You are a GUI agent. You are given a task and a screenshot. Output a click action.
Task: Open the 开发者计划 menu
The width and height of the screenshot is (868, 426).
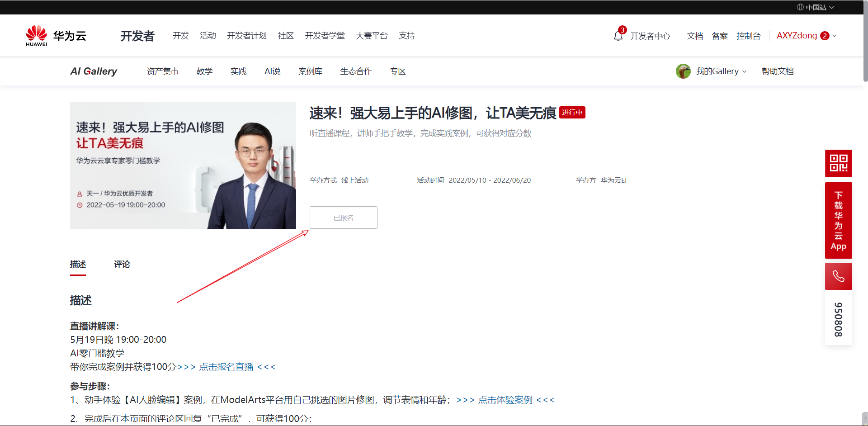coord(247,36)
